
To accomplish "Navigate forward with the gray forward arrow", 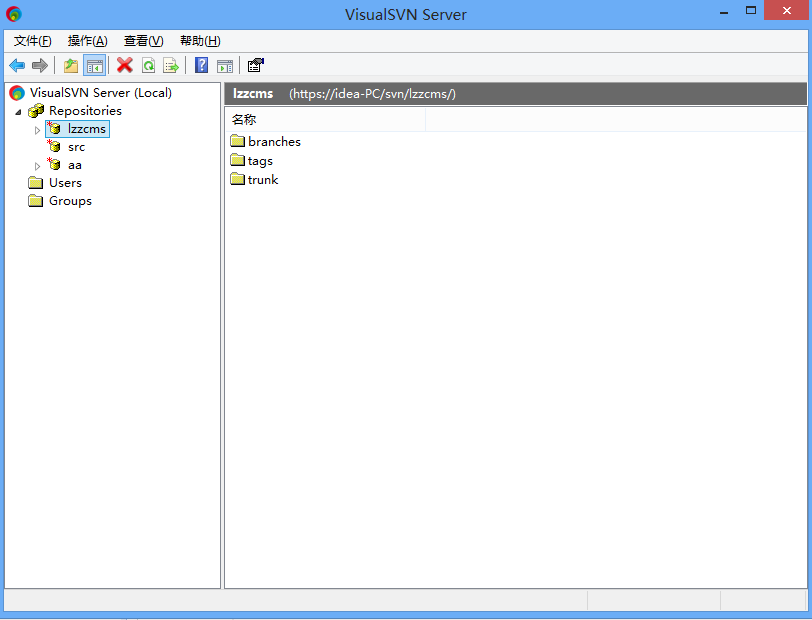I will click(39, 65).
